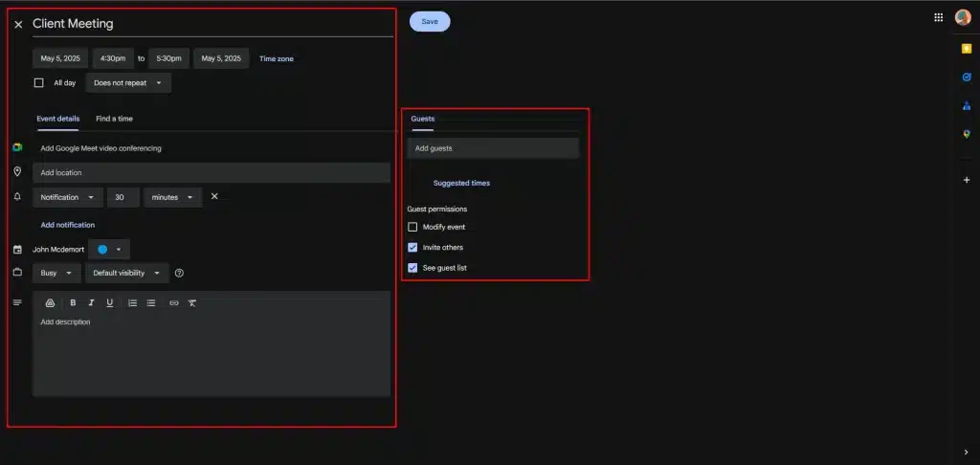Insert a link in the description
This screenshot has width=980, height=465.
[174, 303]
